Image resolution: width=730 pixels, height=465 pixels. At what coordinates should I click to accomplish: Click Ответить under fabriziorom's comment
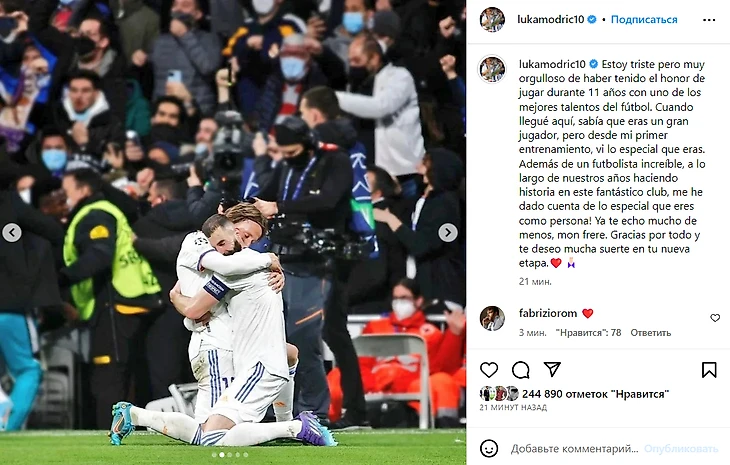pyautogui.click(x=650, y=333)
